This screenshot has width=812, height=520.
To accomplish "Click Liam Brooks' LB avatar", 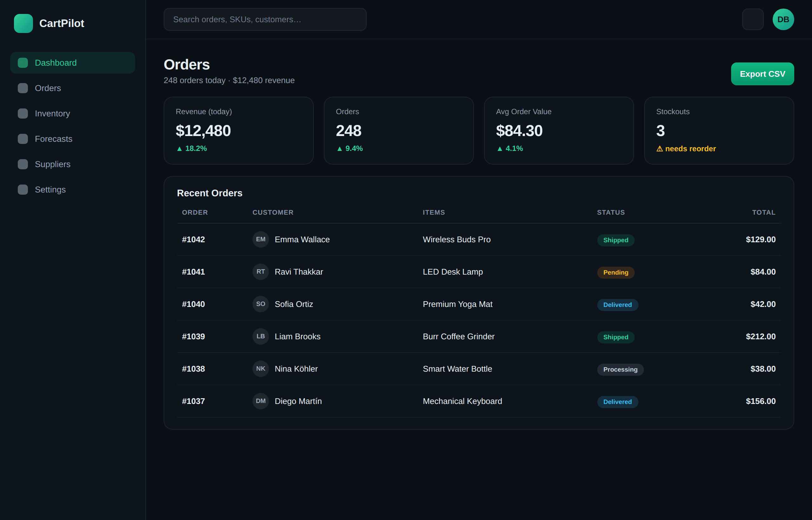I will point(261,337).
